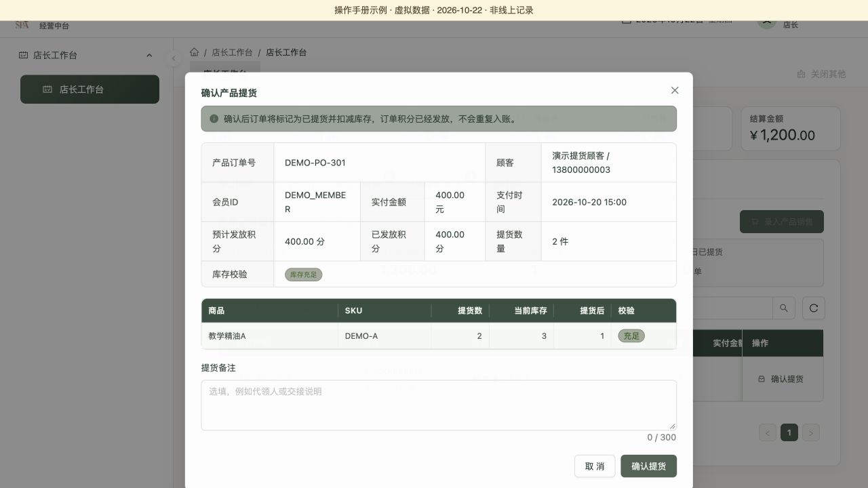Click the 提货数 column header
This screenshot has width=868, height=488.
(x=460, y=310)
